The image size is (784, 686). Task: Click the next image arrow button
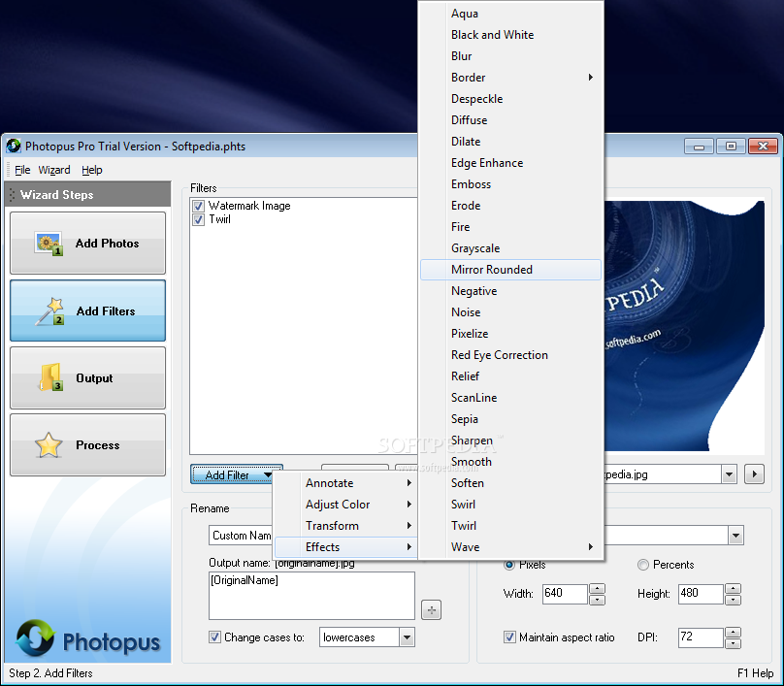tap(754, 474)
